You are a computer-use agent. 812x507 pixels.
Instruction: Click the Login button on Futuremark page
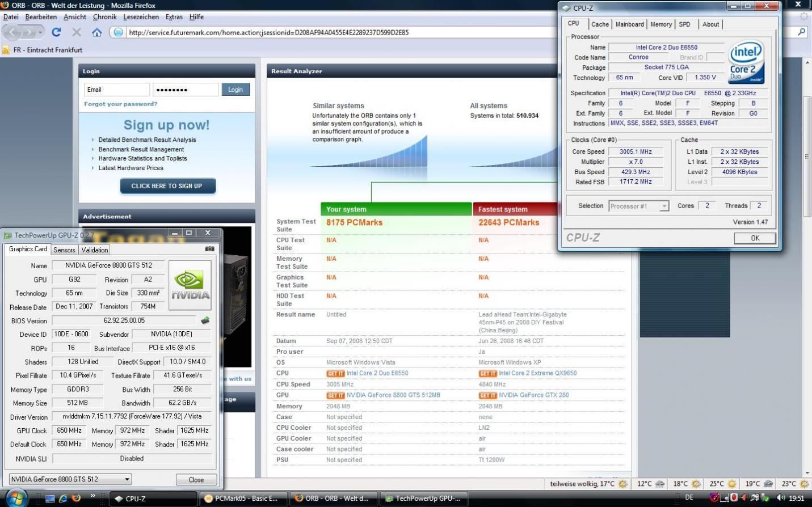[x=235, y=90]
